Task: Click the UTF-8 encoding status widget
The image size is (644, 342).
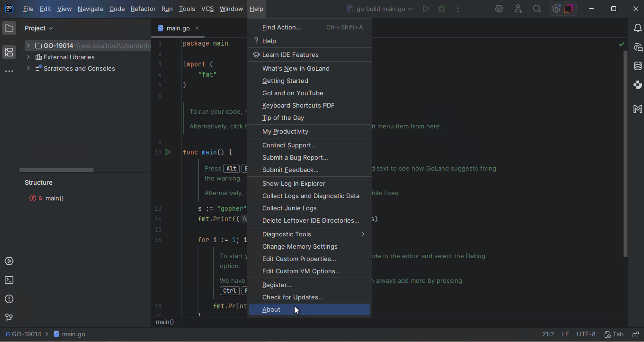Action: [586, 334]
